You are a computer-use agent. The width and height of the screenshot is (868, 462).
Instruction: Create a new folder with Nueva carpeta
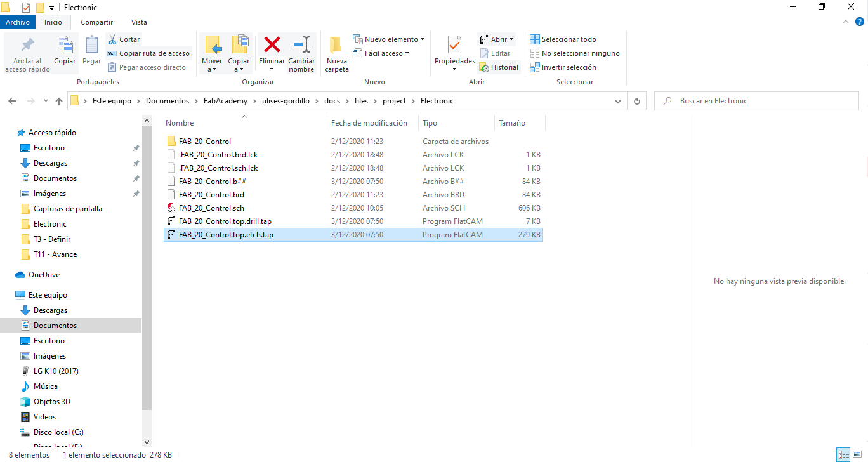(337, 54)
